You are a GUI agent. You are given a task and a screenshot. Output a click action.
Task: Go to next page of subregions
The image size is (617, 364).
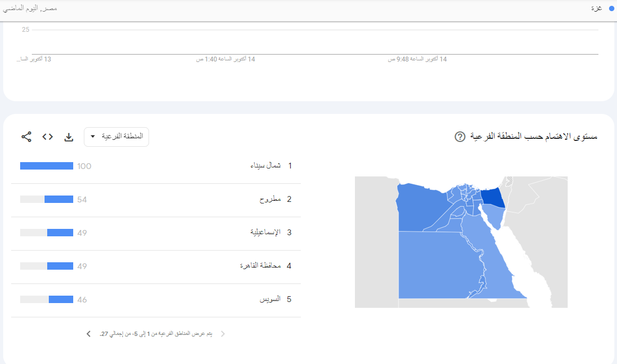[x=88, y=334]
